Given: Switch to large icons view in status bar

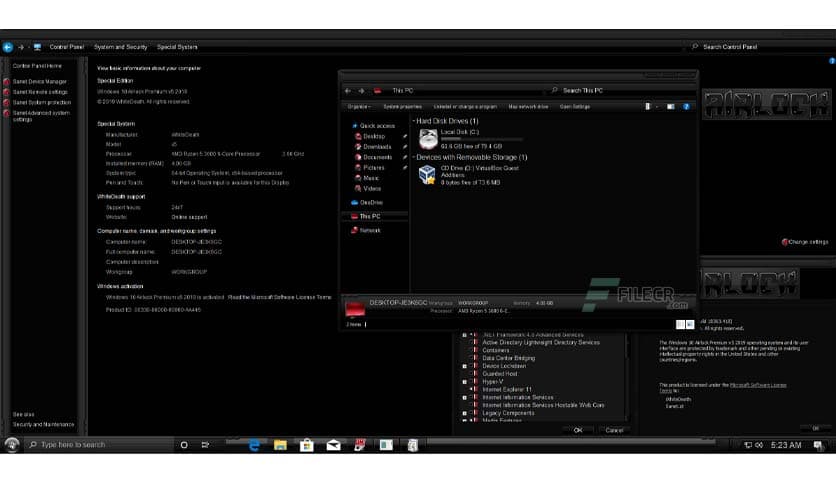Looking at the screenshot, I should coord(690,324).
